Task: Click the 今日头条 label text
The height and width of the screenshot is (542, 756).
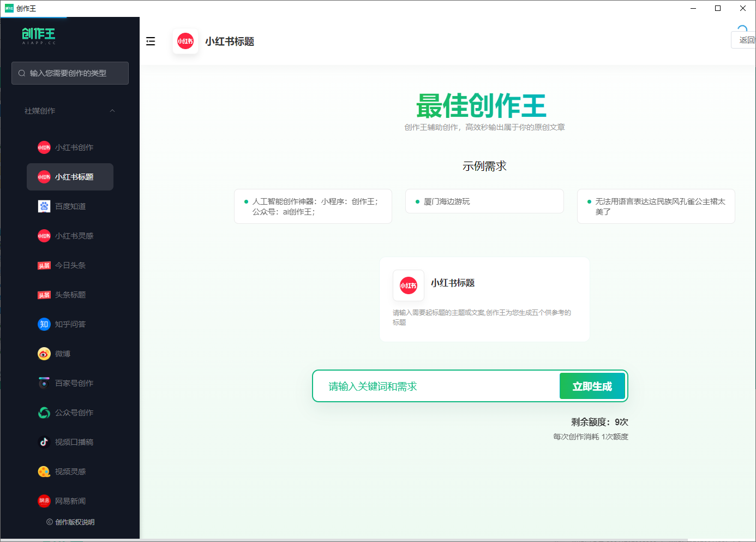Action: 70,265
